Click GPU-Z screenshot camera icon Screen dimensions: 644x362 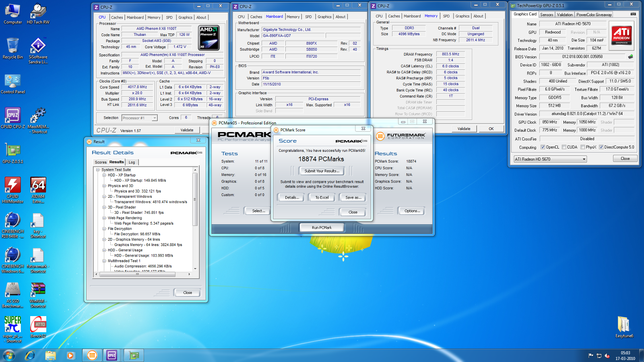point(633,14)
